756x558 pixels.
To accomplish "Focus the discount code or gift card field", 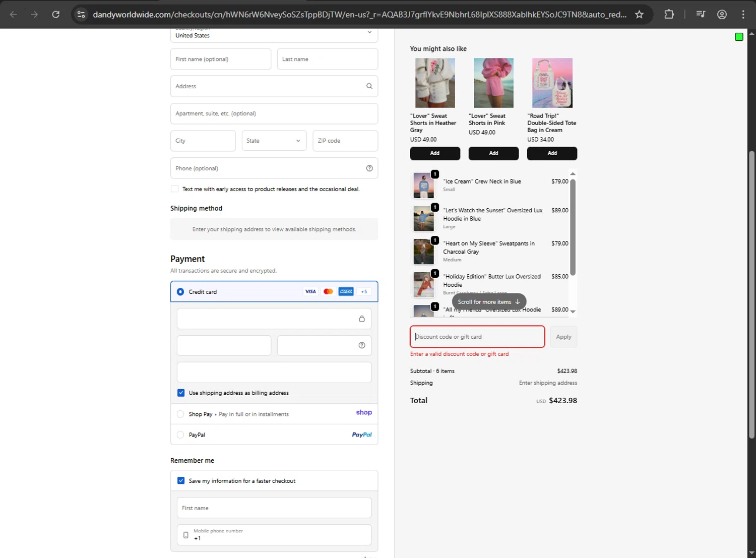I will click(477, 337).
